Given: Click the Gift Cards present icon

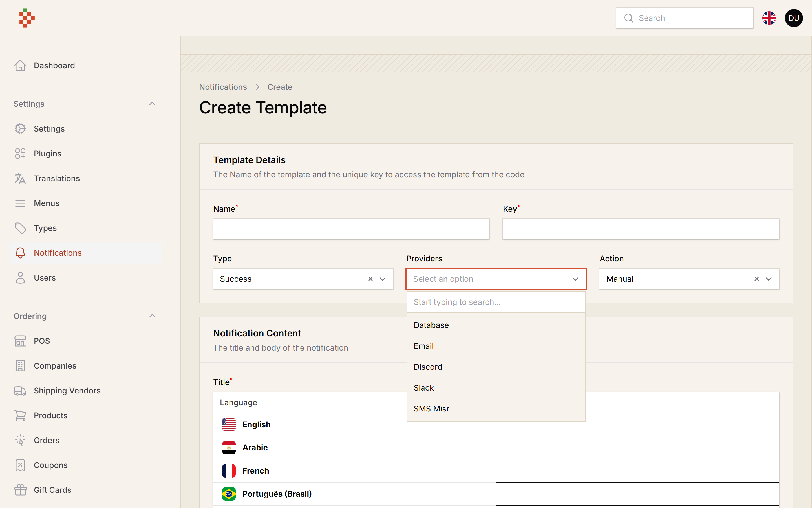Looking at the screenshot, I should point(20,490).
